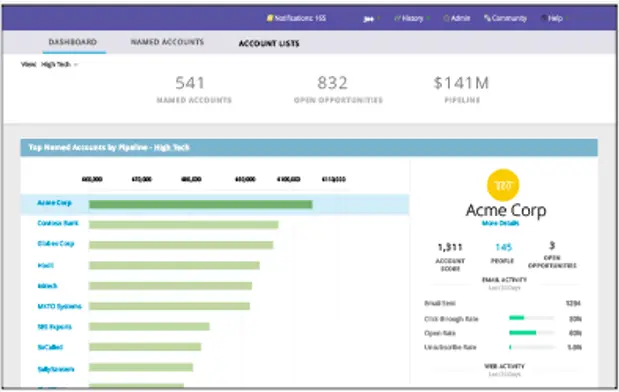Screen dimensions: 619x392
Task: Click the Unsubscribe Rate progress bar
Action: click(531, 347)
